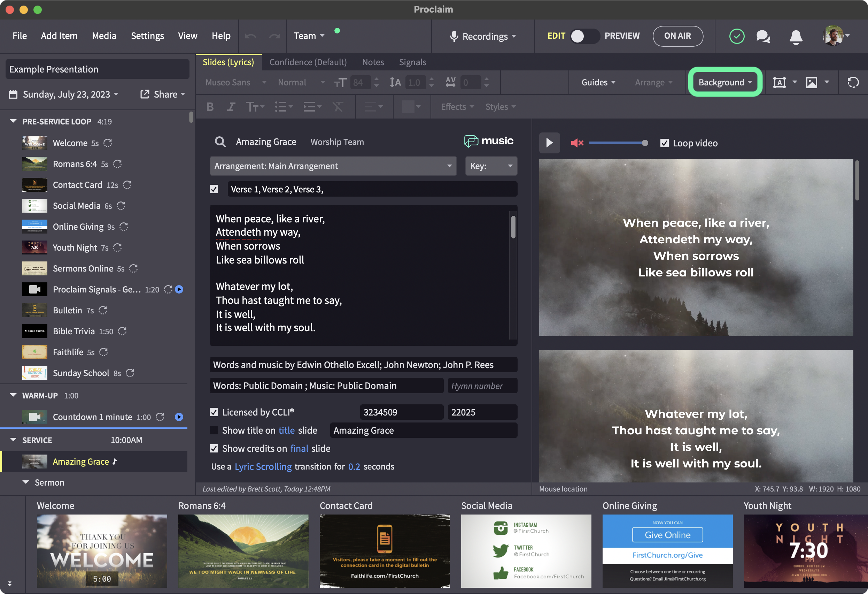Play the Countdown 1 minute item
The height and width of the screenshot is (594, 868).
click(x=179, y=417)
